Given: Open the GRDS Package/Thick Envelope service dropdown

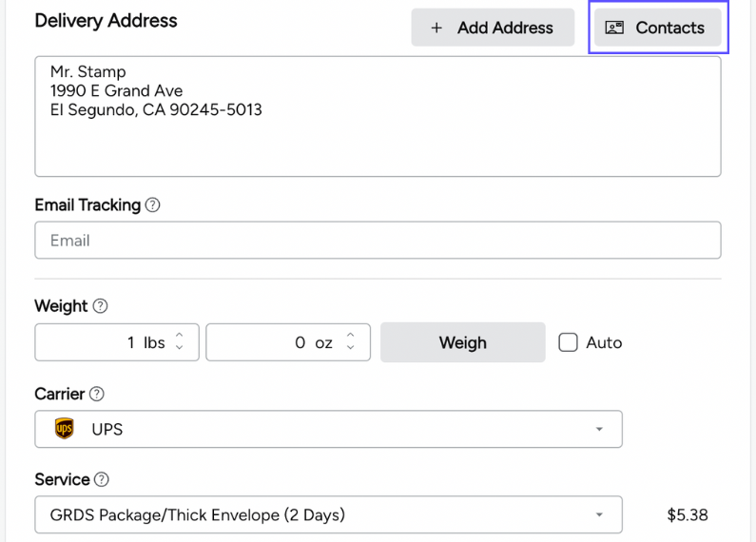Looking at the screenshot, I should [x=328, y=515].
